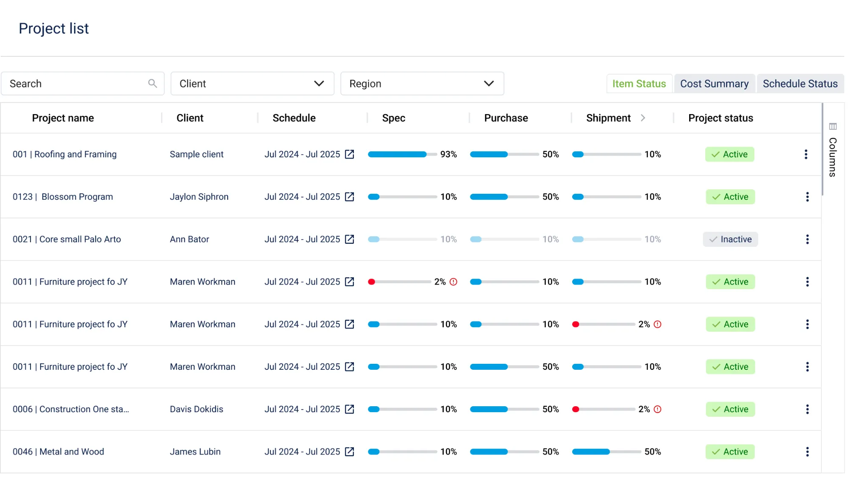This screenshot has height=480, width=868.
Task: Switch to the Cost Summary tab
Action: click(x=714, y=84)
